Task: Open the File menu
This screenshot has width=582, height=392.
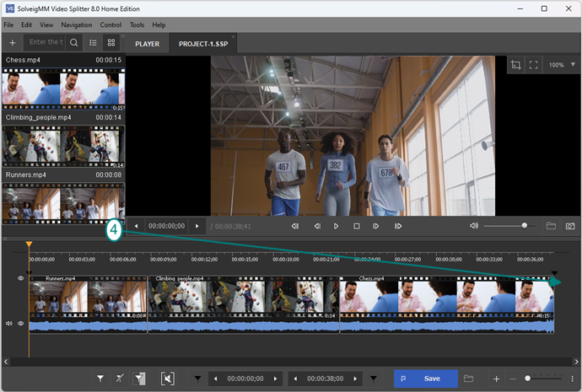Action: coord(8,24)
